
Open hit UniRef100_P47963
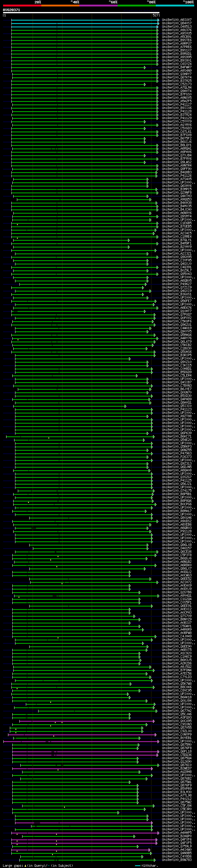[177, 453]
